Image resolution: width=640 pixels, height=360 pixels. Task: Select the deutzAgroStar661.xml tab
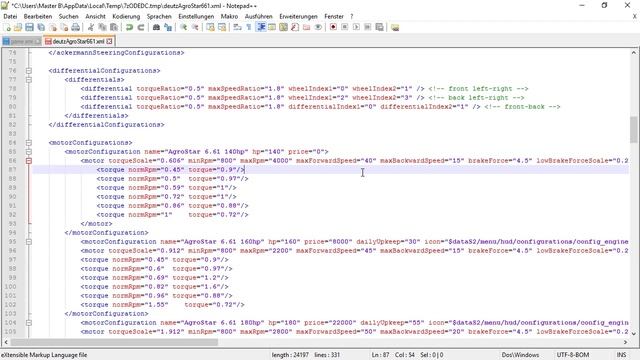(78, 41)
